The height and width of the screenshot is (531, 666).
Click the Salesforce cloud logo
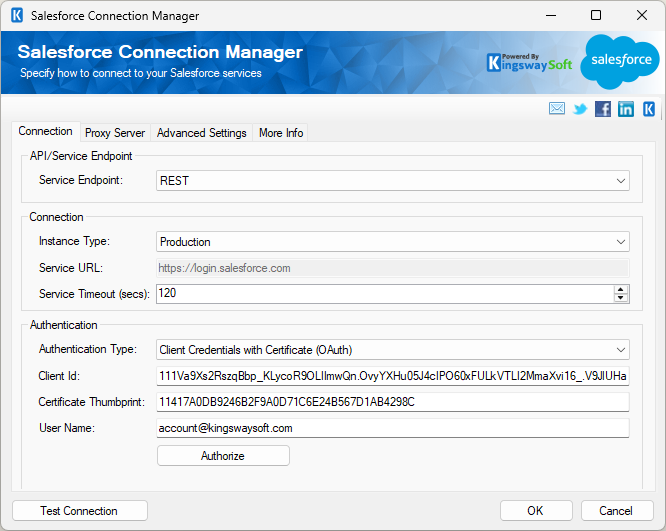pos(620,61)
